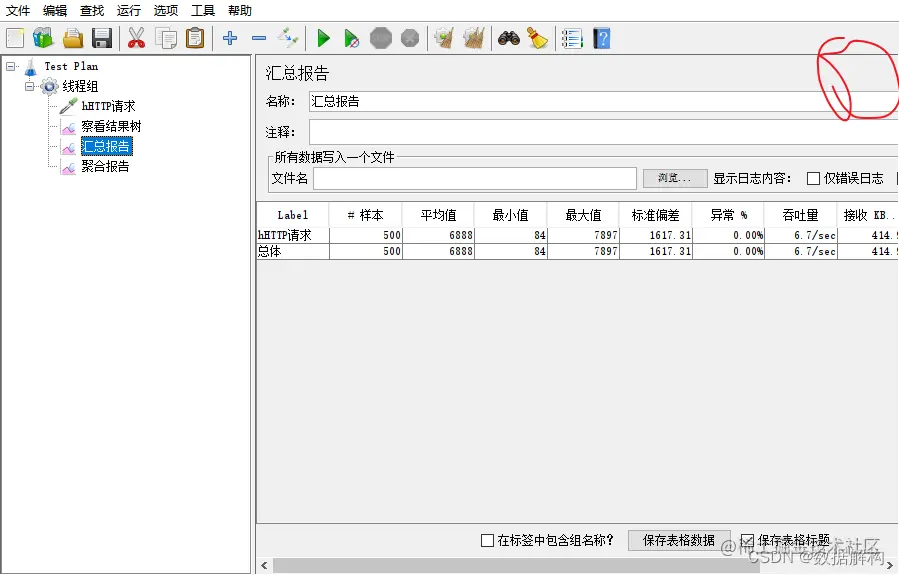Screen dimensions: 899x575
Task: Open the 帮助 menu
Action: (x=240, y=10)
